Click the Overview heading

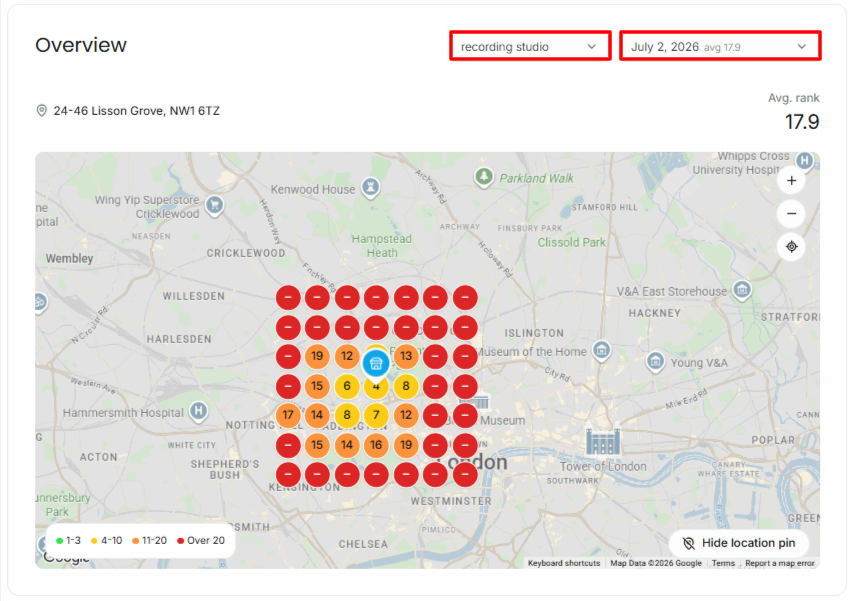[x=81, y=45]
